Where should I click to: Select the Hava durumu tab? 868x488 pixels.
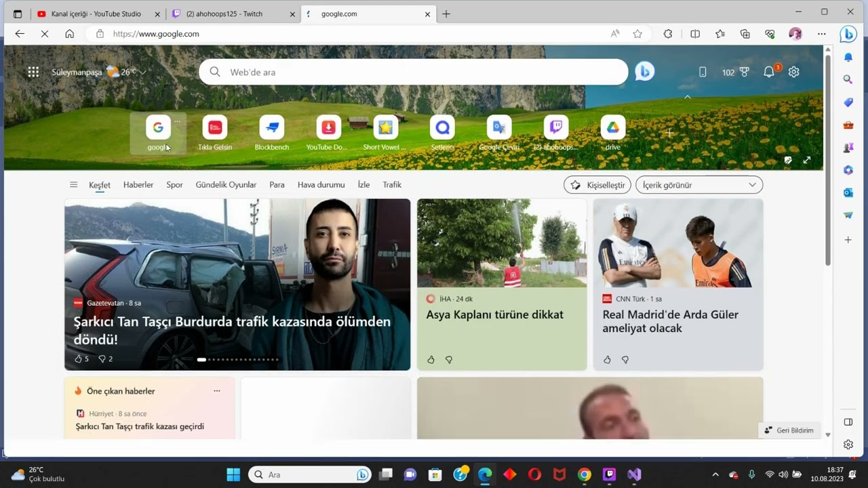[x=321, y=185]
